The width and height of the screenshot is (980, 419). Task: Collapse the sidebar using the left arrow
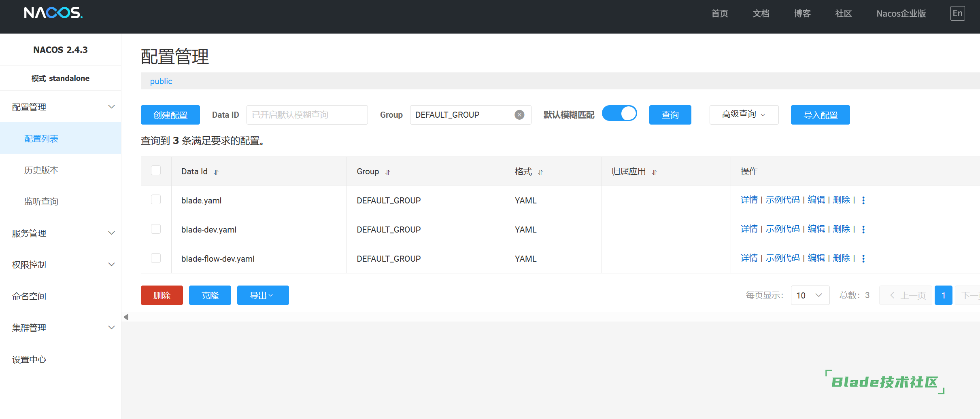pyautogui.click(x=126, y=317)
